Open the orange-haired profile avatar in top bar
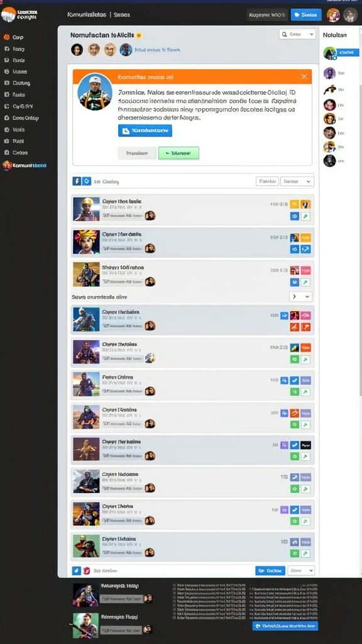 click(333, 15)
